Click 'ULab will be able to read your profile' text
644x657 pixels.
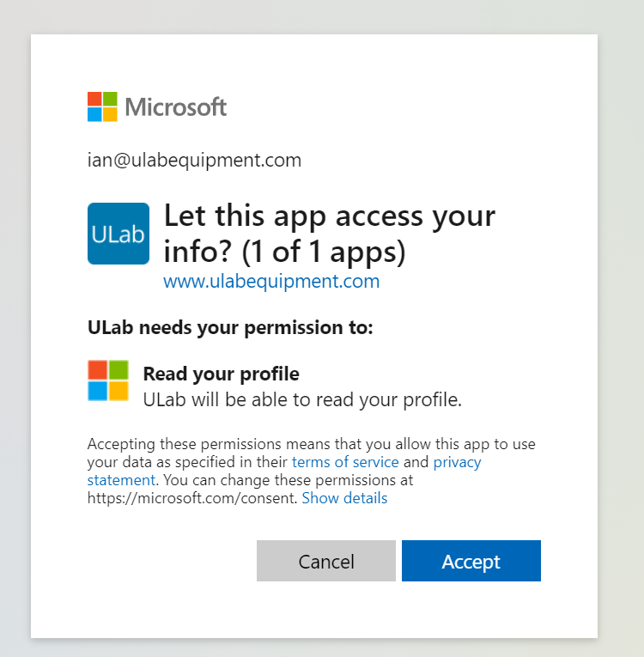(x=302, y=399)
